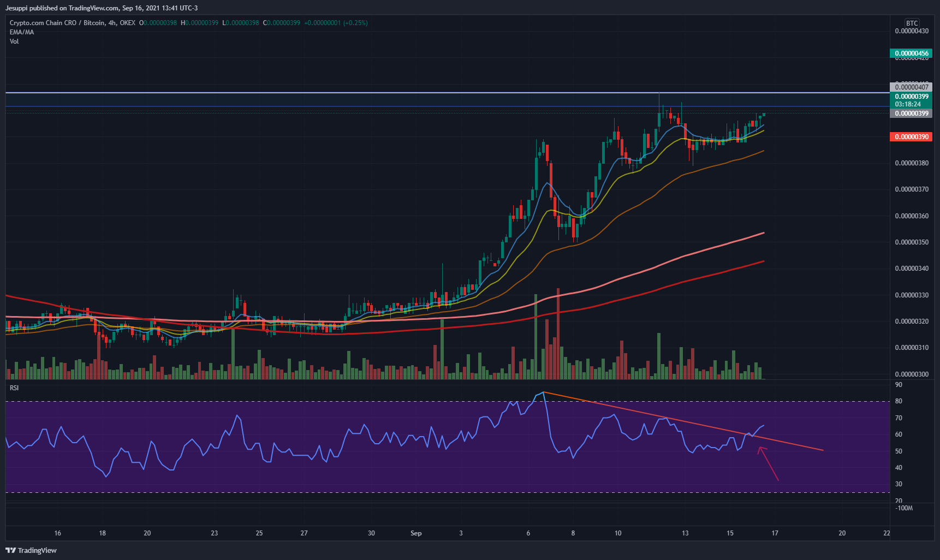Screen dimensions: 940x560
Task: Click the date label 27 on time axis
Action: tap(304, 533)
